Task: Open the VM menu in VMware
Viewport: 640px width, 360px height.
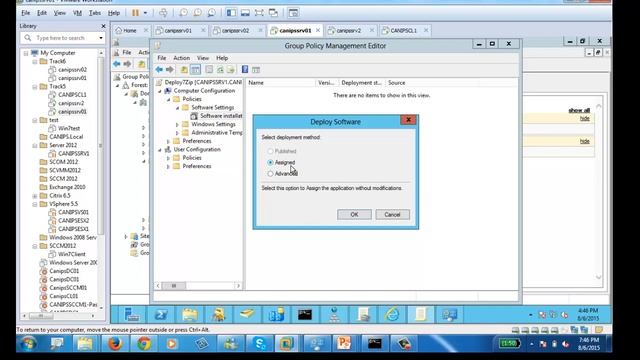Action: point(77,13)
